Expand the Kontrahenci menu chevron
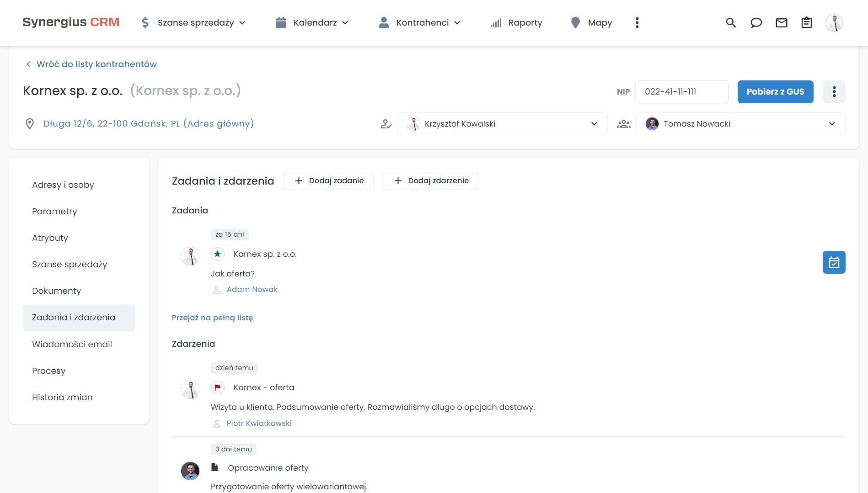The height and width of the screenshot is (493, 868). (x=457, y=22)
